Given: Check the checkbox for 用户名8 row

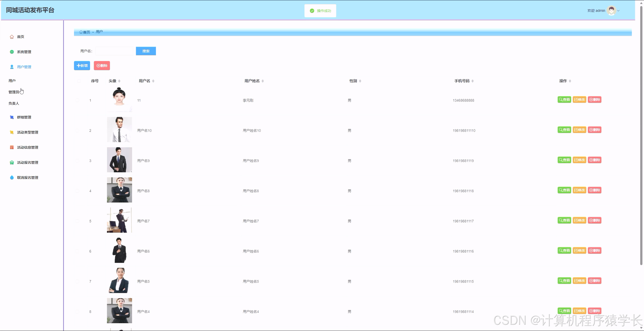Looking at the screenshot, I should pos(77,191).
